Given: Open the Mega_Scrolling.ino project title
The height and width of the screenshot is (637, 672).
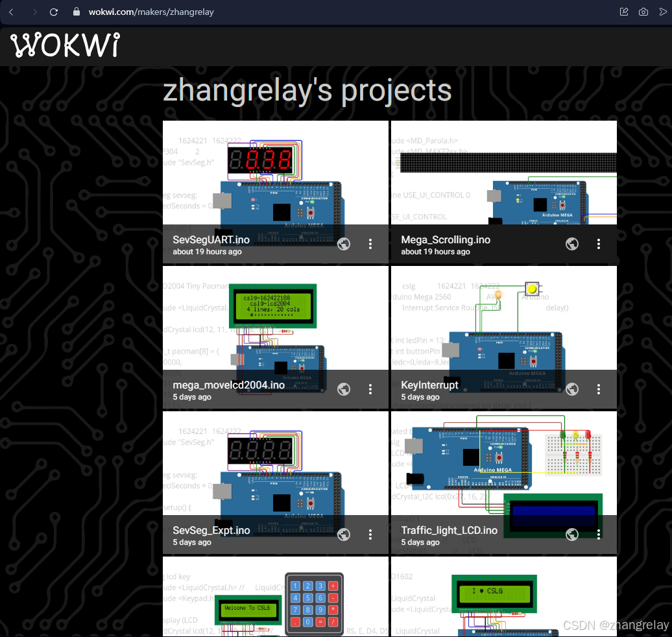Looking at the screenshot, I should [x=445, y=239].
